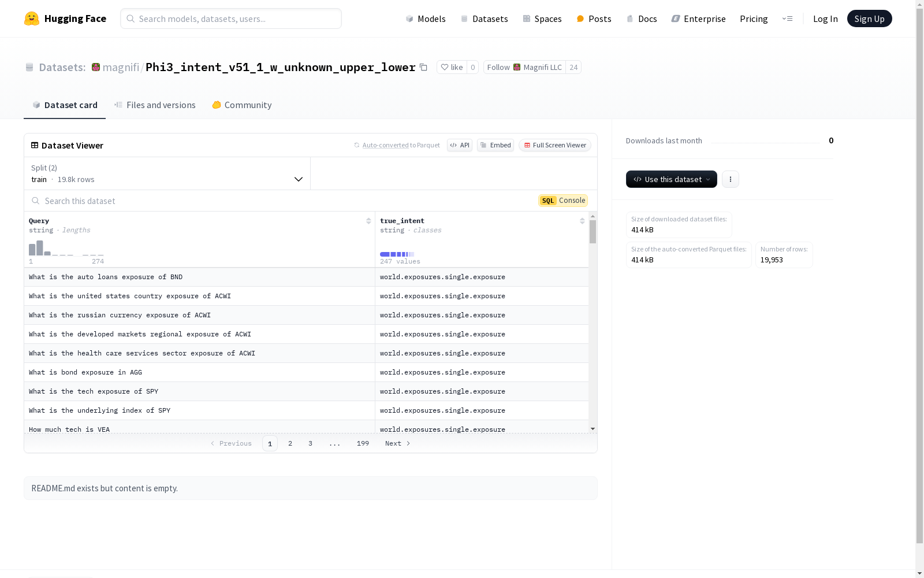
Task: Click the Datasets breadcrumb icon
Action: coord(29,67)
